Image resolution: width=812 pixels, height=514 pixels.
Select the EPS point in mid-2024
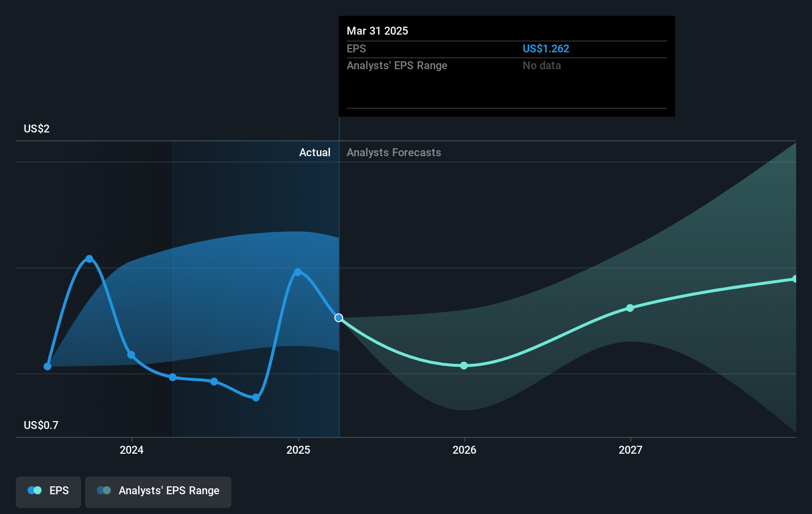click(x=214, y=382)
